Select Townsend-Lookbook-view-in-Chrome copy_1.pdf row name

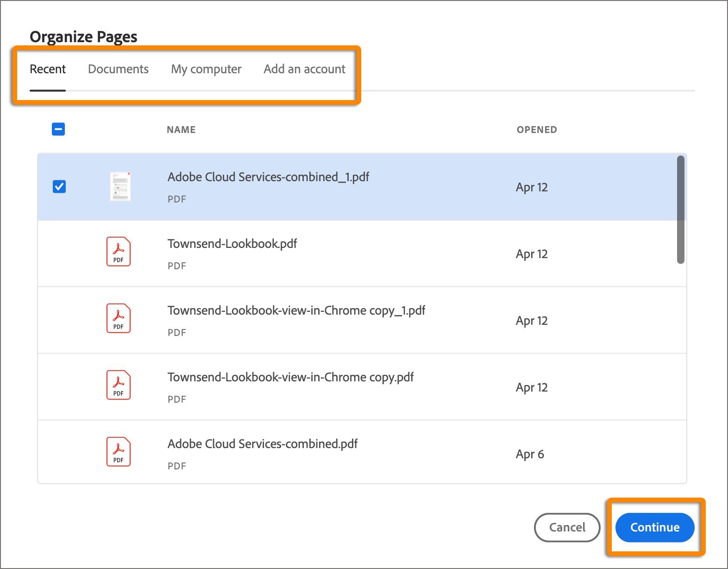coord(296,310)
